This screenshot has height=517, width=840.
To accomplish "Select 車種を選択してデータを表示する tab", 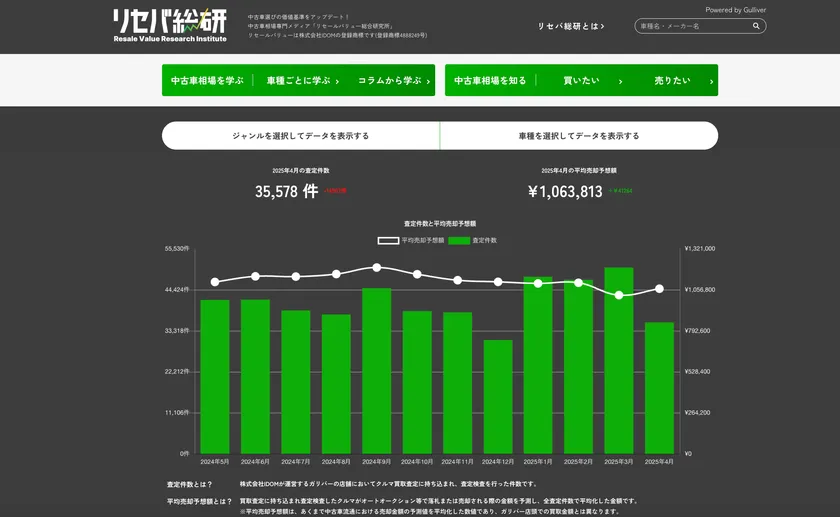I will [x=579, y=136].
